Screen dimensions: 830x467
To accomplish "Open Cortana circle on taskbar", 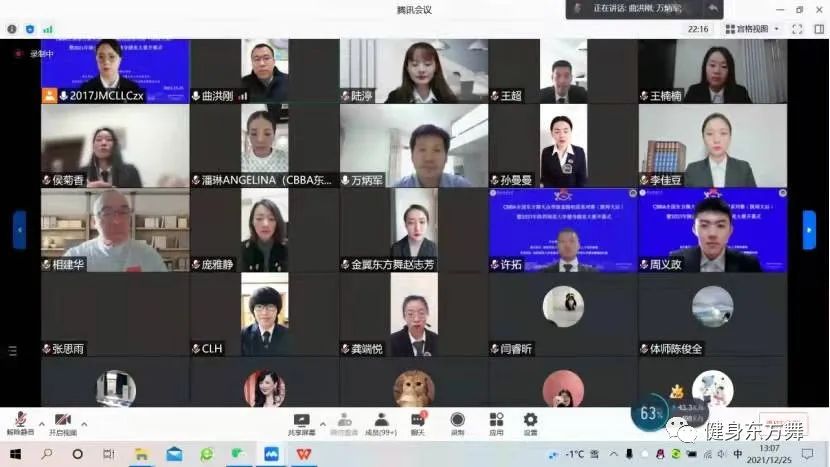I will 77,454.
